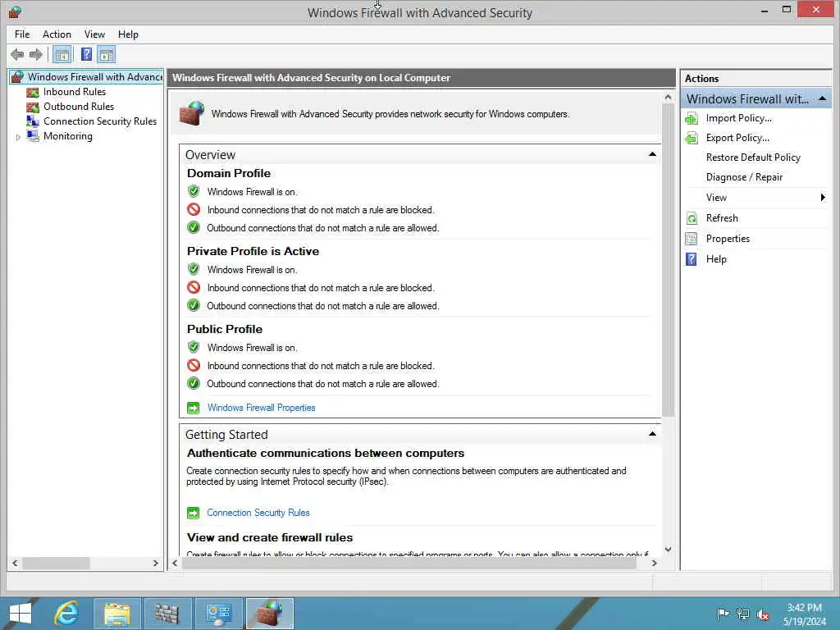Click the Refresh action icon
The image size is (840, 630).
692,218
